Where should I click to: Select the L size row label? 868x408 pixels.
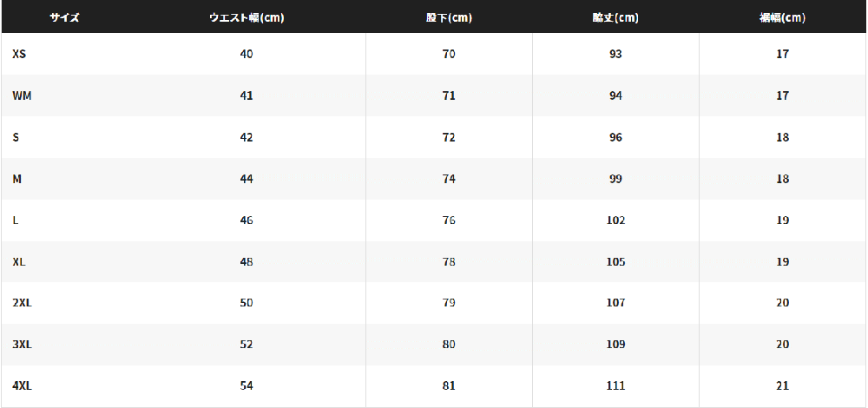point(15,220)
